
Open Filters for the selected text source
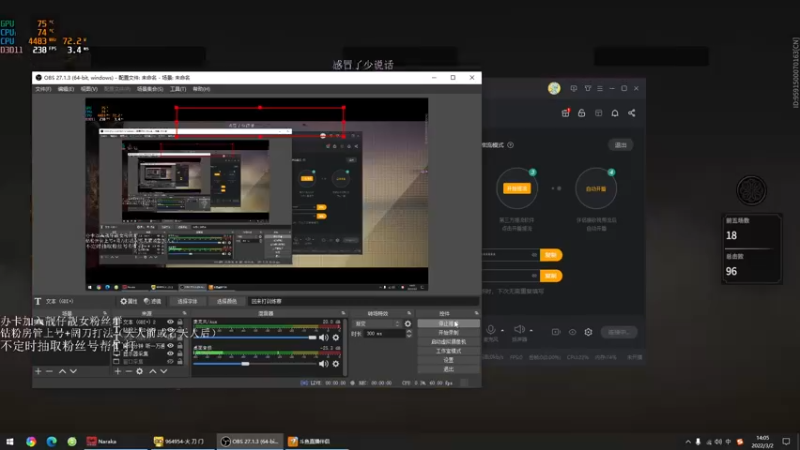[x=152, y=301]
